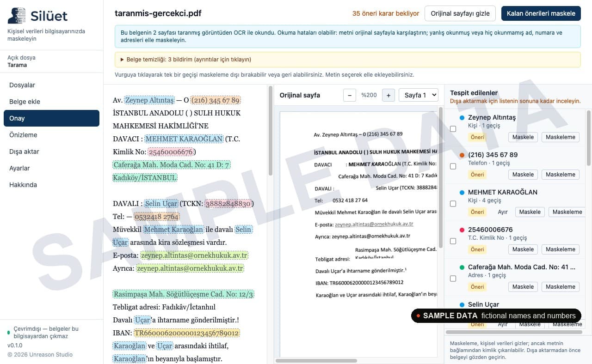592x364 pixels.
Task: Click Maskeleme button in Zeynep Altıntaş row
Action: click(x=561, y=137)
